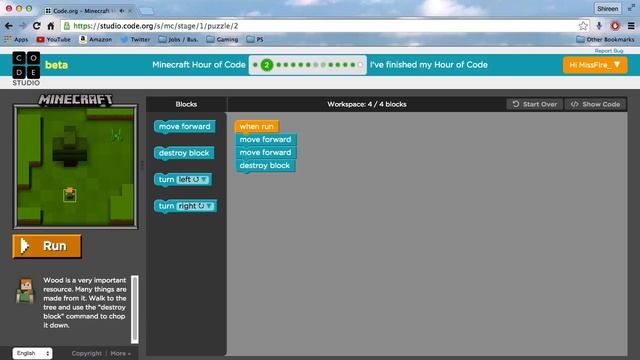Click the beta label
The height and width of the screenshot is (360, 640).
56,65
